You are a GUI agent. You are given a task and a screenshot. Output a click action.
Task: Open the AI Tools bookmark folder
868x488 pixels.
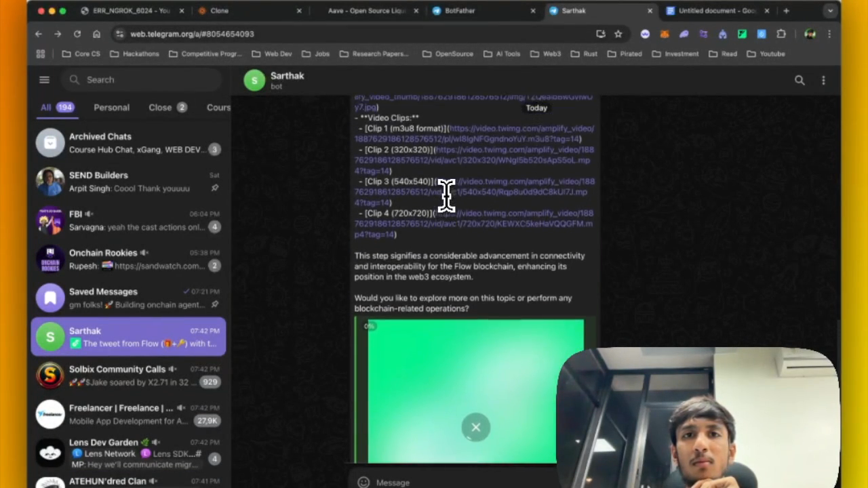(x=501, y=54)
